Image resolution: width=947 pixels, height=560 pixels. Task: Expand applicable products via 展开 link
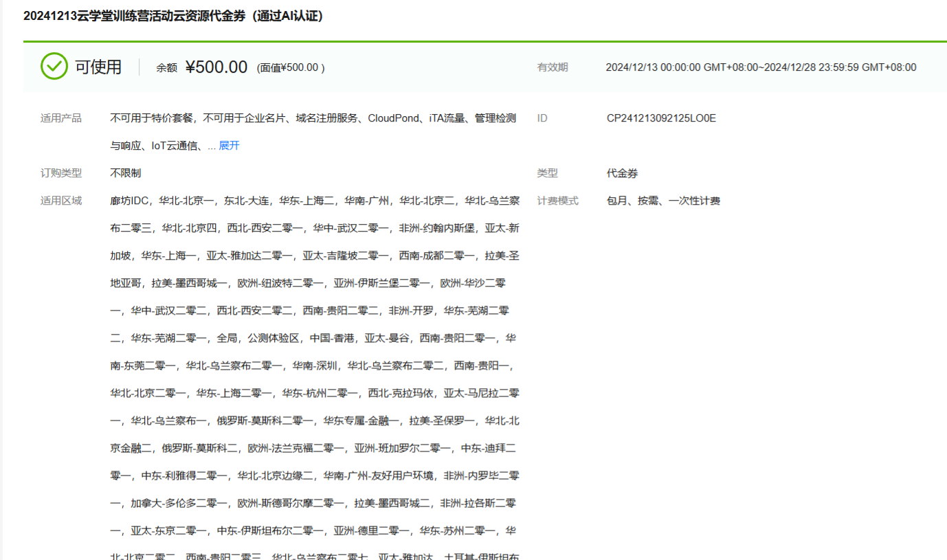coord(229,146)
